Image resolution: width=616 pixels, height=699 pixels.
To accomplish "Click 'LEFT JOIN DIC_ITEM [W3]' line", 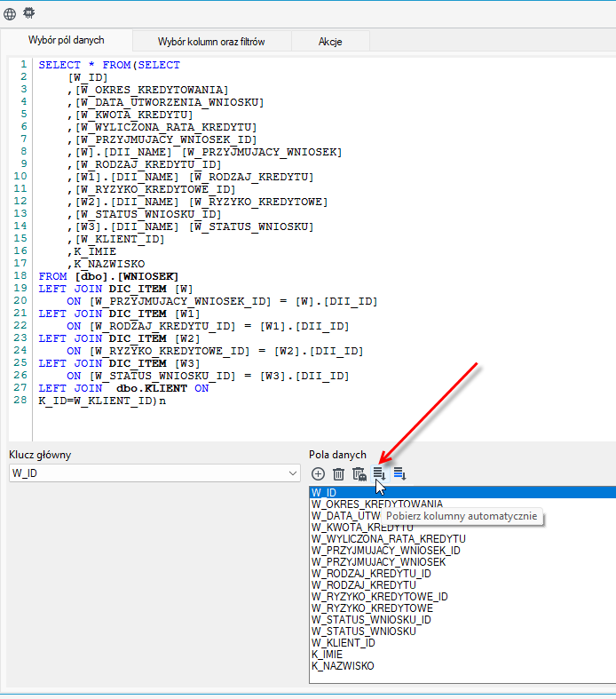I will [119, 363].
